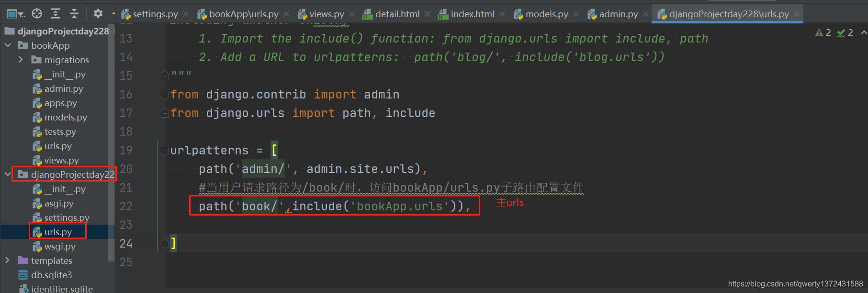Open wsgi.py in the project tree
The image size is (868, 293).
click(x=60, y=246)
